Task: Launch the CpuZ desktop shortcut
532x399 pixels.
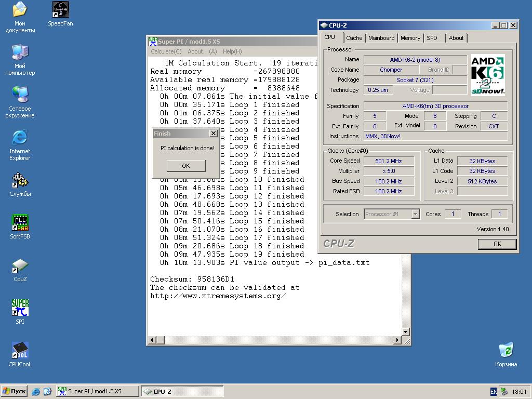Action: [x=20, y=270]
